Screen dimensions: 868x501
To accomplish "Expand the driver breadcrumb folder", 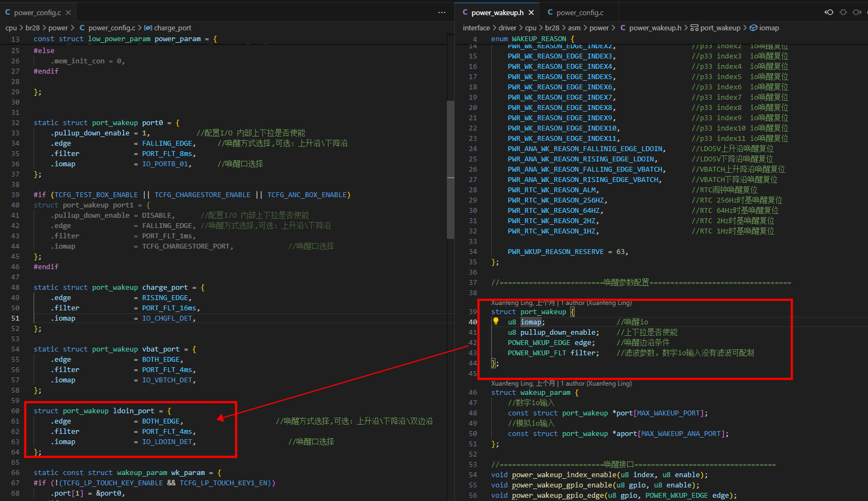I will point(507,28).
